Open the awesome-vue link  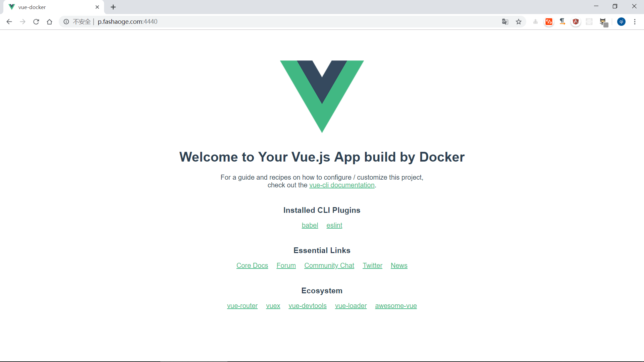[396, 306]
